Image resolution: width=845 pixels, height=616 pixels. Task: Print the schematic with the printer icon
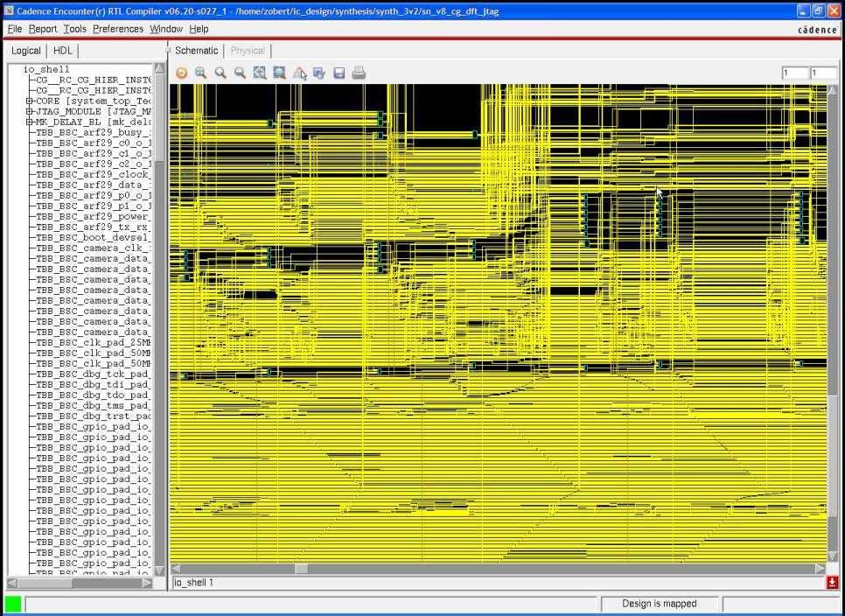click(359, 73)
